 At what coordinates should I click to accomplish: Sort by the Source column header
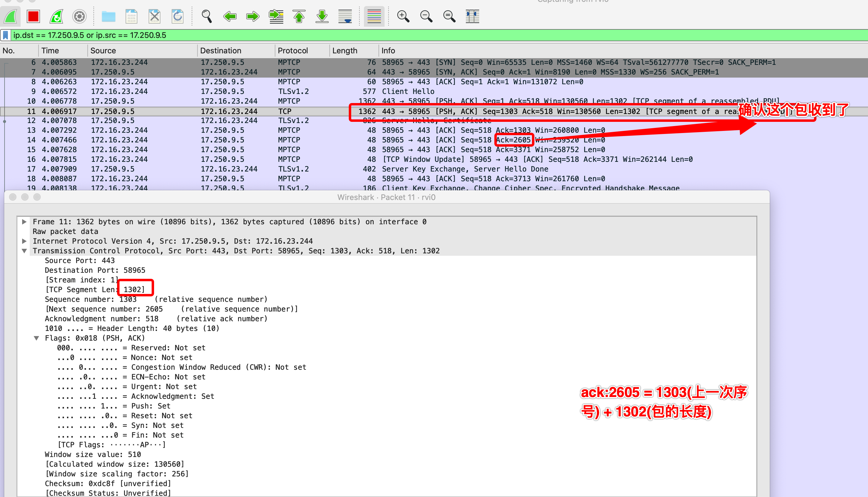[x=103, y=51]
